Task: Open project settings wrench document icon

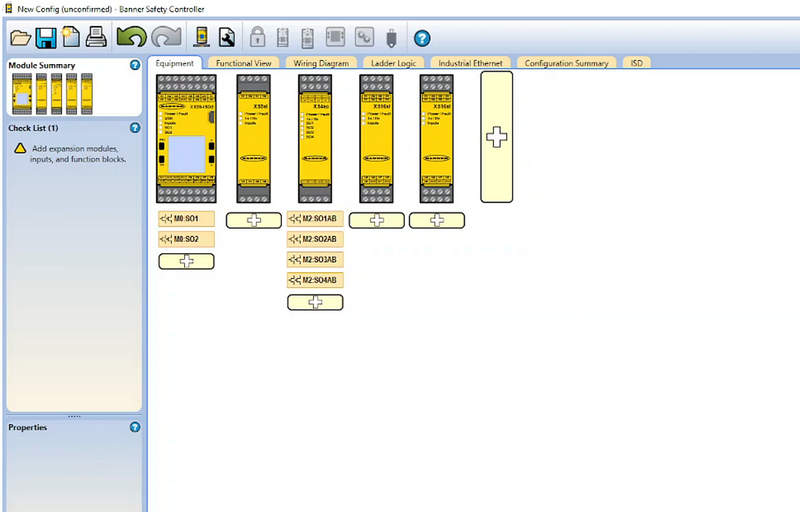Action: (x=227, y=37)
